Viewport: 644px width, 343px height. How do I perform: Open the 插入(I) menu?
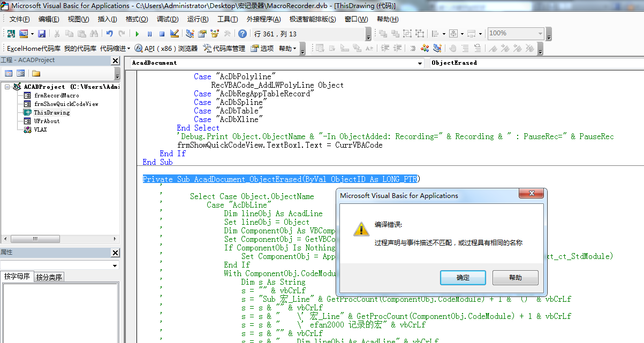tap(108, 19)
